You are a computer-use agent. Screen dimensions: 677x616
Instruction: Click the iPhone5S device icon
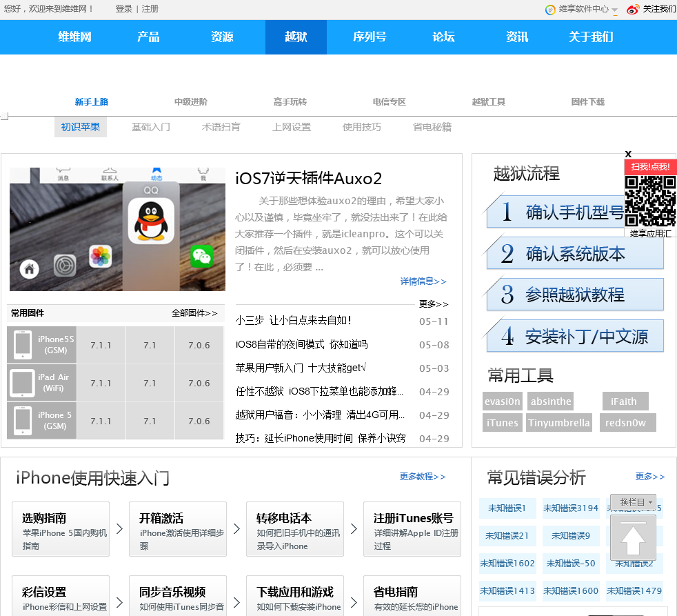pos(23,345)
